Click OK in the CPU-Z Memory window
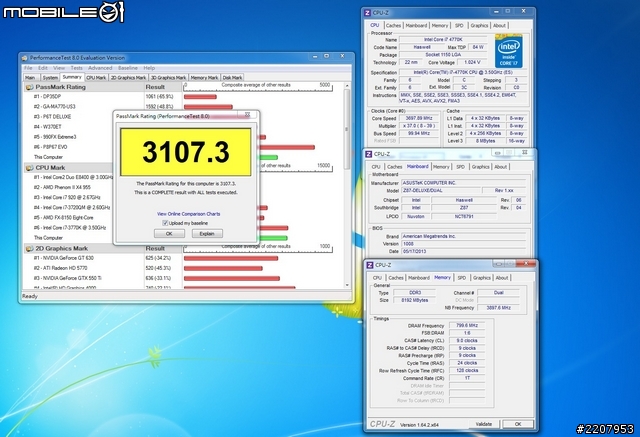640x437 pixels. [x=518, y=424]
